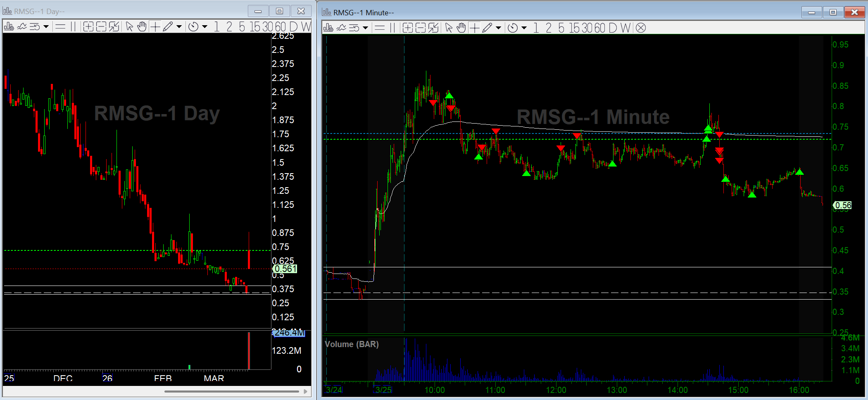Click the 0.56 price label on Minute chart

click(842, 205)
